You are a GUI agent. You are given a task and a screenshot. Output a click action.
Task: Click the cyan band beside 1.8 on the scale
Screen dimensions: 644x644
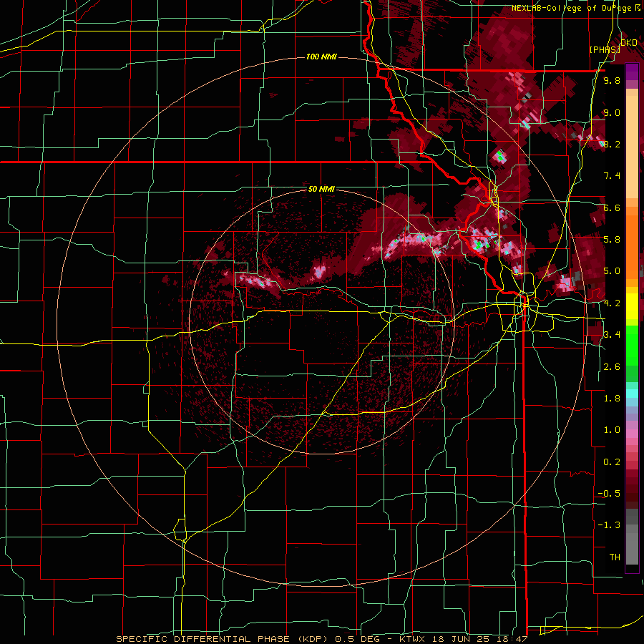point(632,394)
